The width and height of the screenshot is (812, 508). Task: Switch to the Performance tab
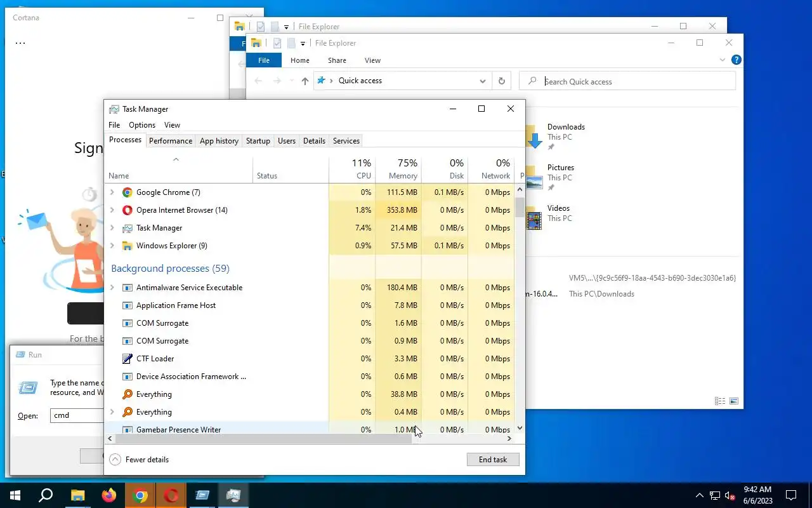click(171, 141)
